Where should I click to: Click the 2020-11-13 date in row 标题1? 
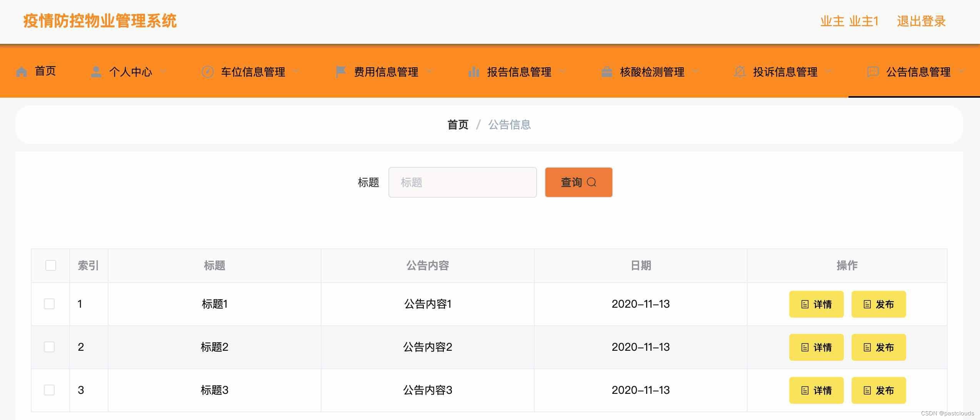(x=641, y=304)
